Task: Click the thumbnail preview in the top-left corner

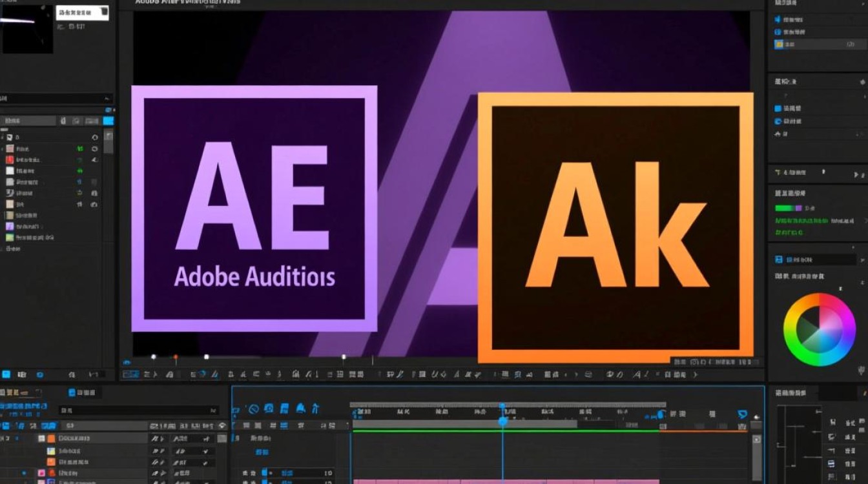Action: (x=26, y=28)
